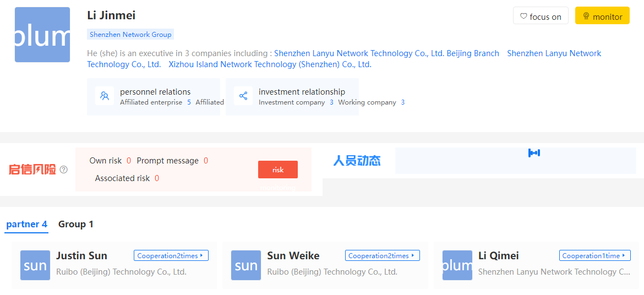
Task: Click Justin Sun's sun avatar
Action: [x=35, y=265]
